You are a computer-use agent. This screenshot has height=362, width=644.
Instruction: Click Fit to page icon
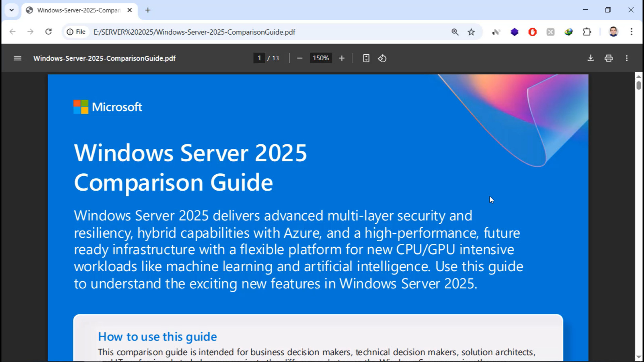tap(366, 58)
